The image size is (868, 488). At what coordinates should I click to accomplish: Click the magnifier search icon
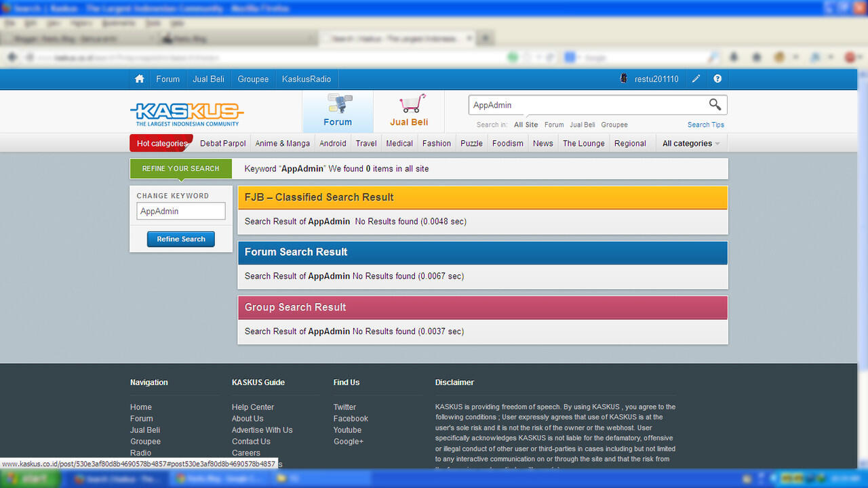pyautogui.click(x=715, y=104)
